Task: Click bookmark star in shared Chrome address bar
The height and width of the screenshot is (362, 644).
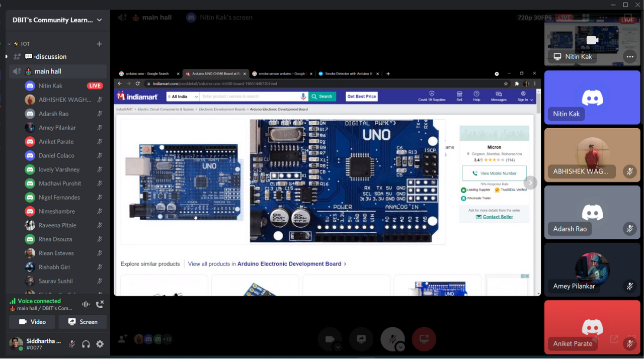Action: (x=506, y=83)
